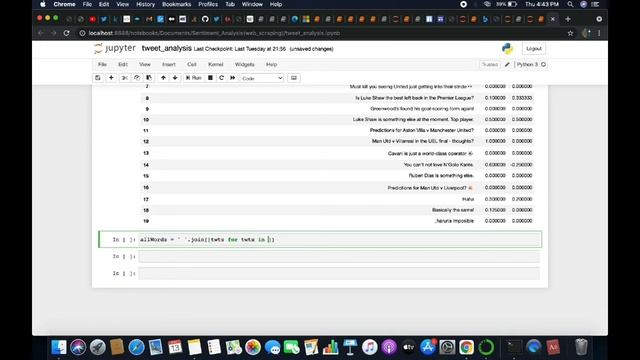
Task: Copy selected cells in notebook toolbar
Action: (x=137, y=78)
